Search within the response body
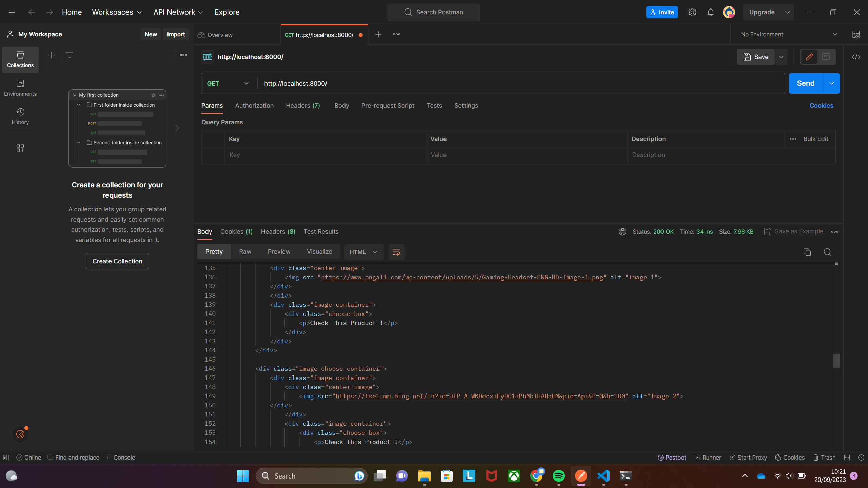 click(827, 252)
